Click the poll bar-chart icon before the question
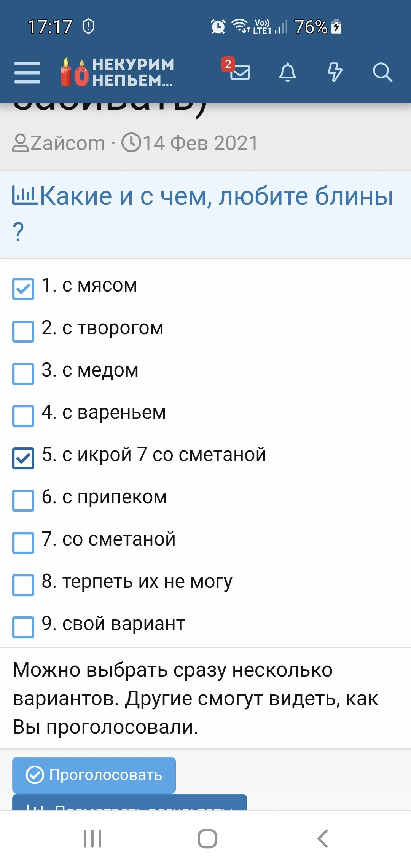 click(24, 194)
